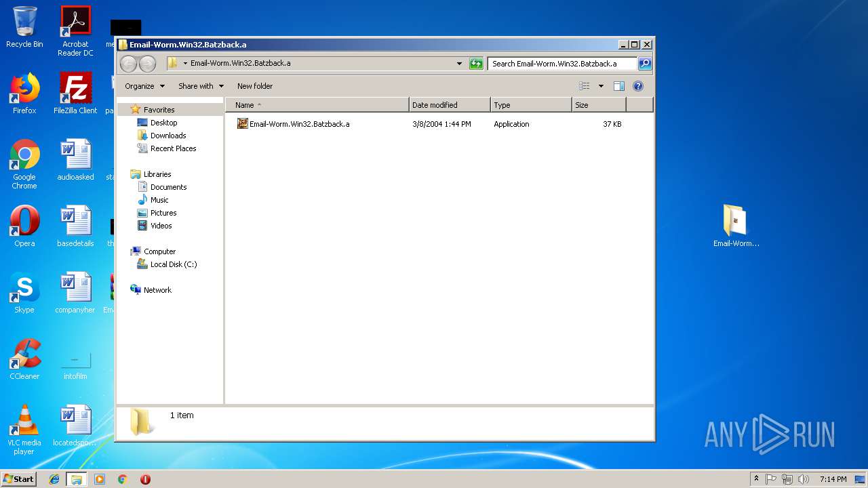Expand the view options dropdown arrow

(601, 86)
